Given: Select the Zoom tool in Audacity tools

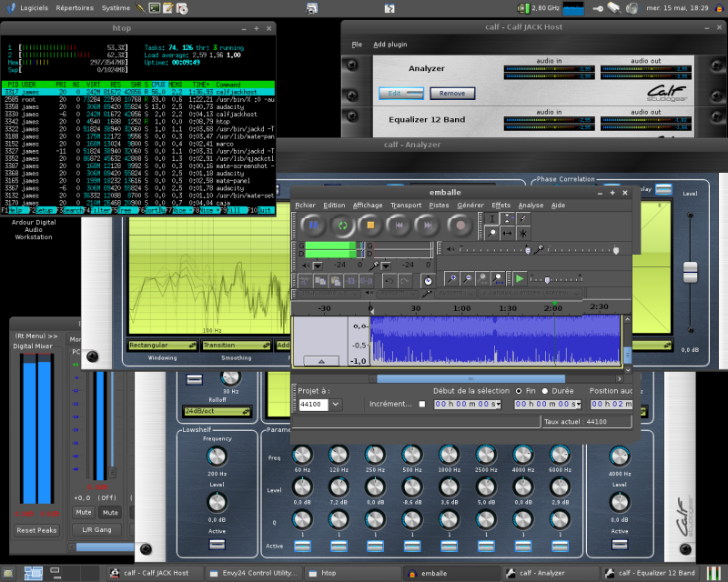Looking at the screenshot, I should [x=493, y=233].
